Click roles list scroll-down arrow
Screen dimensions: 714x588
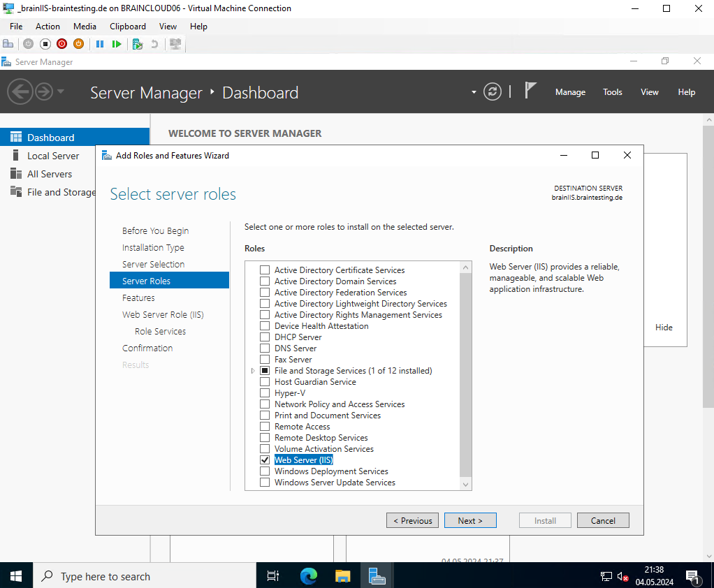coord(465,484)
